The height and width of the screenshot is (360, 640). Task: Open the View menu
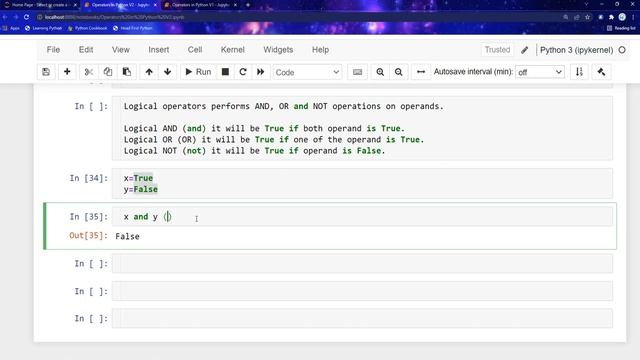coord(121,50)
